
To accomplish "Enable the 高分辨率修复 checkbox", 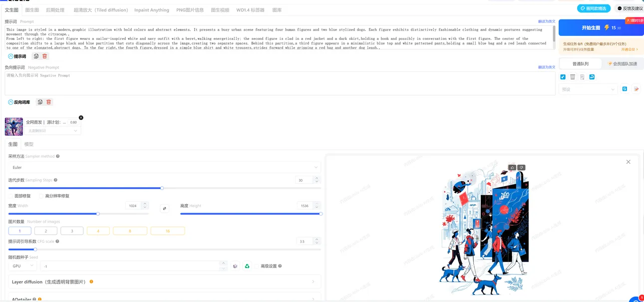I will click(41, 196).
